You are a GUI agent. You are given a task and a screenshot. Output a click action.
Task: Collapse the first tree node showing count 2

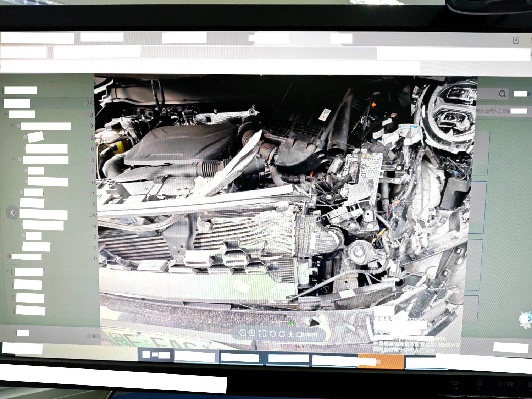[12, 126]
